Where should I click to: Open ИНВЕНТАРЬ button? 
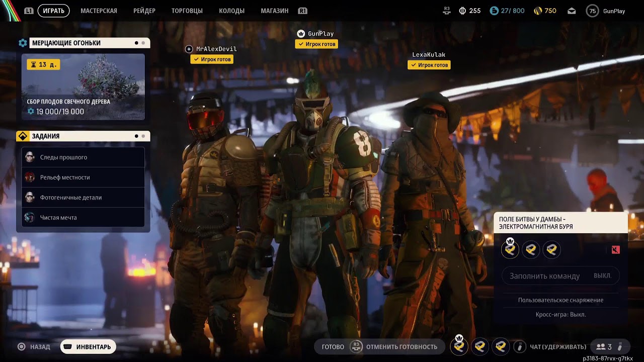(89, 347)
